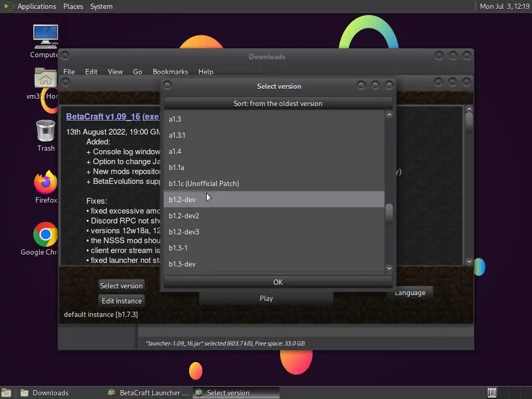The height and width of the screenshot is (399, 532).
Task: Select version a1.3.1 in the list
Action: pyautogui.click(x=274, y=135)
